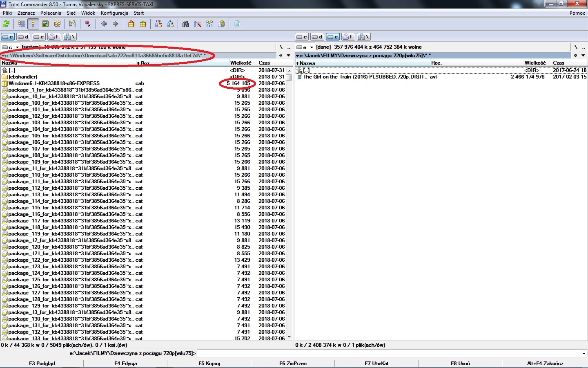Image resolution: width=588 pixels, height=368 pixels.
Task: Open the multi-rename tool icon
Action: click(198, 24)
